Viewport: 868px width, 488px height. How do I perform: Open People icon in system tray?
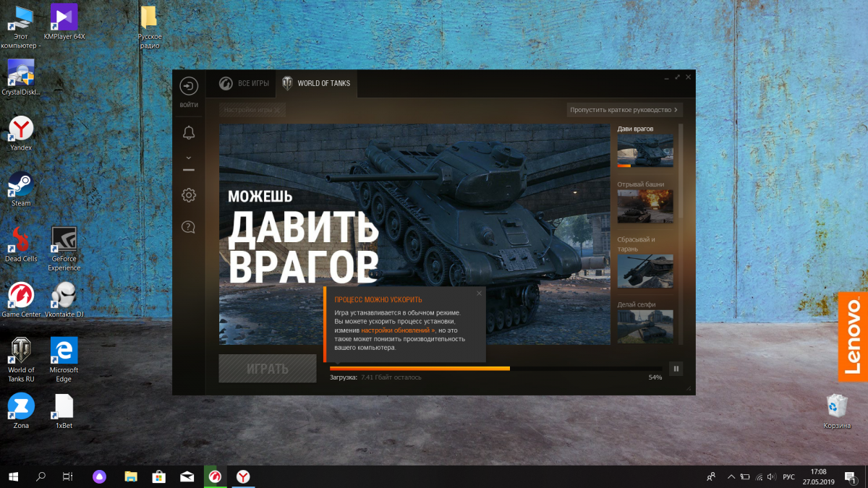tap(711, 476)
